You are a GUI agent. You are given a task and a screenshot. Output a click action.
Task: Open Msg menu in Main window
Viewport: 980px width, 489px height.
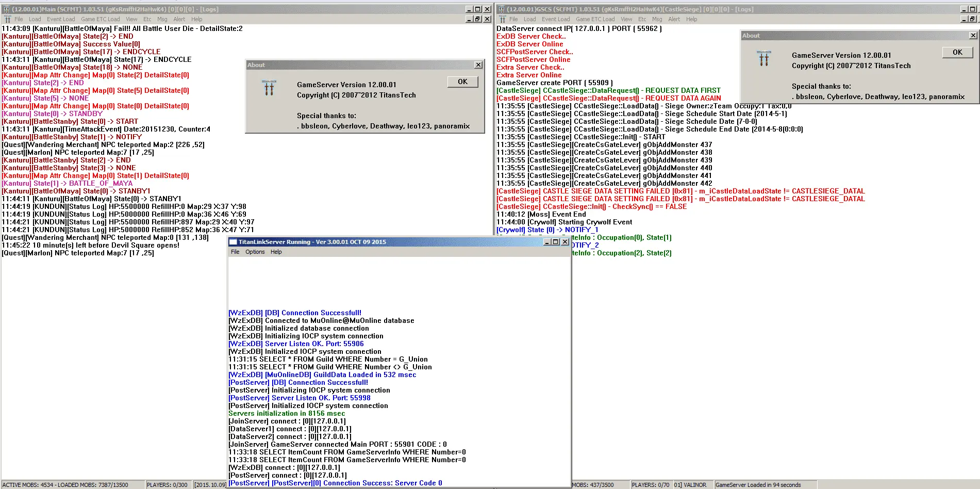pos(162,19)
